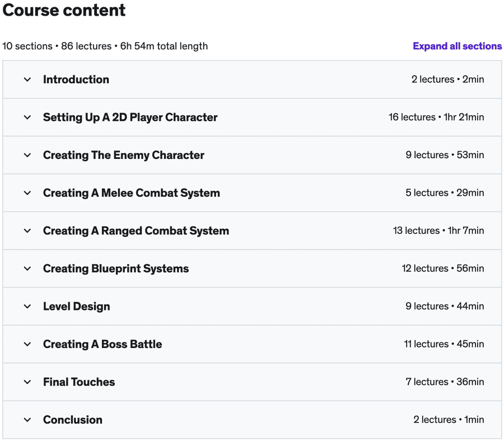Click the '16 lectures • 1hr 21min' text
504x442 pixels.
tap(436, 117)
